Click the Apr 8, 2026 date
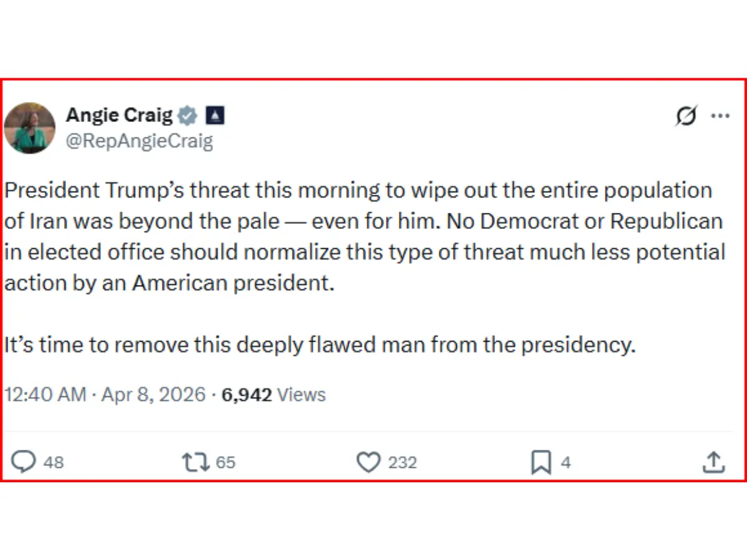The image size is (747, 560). tap(153, 394)
